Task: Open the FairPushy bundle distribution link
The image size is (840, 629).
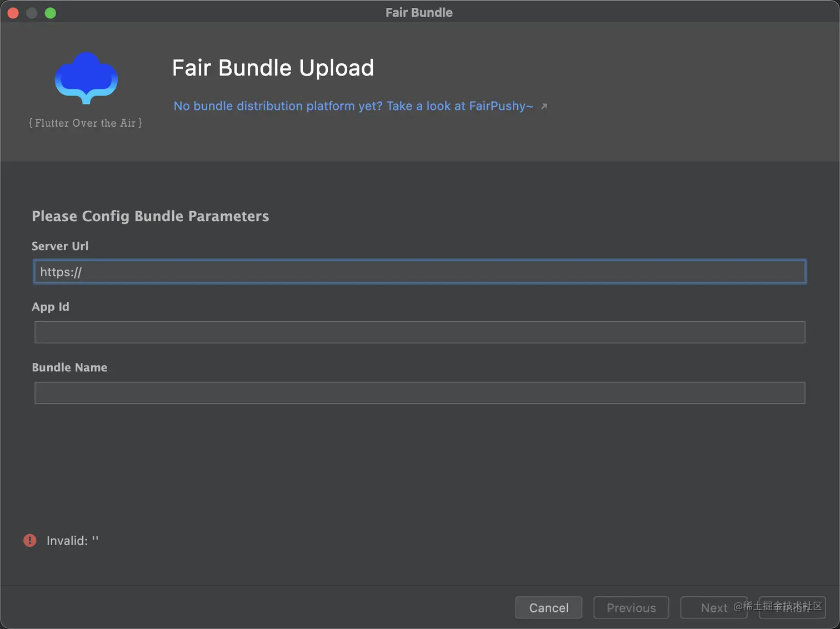Action: (353, 106)
